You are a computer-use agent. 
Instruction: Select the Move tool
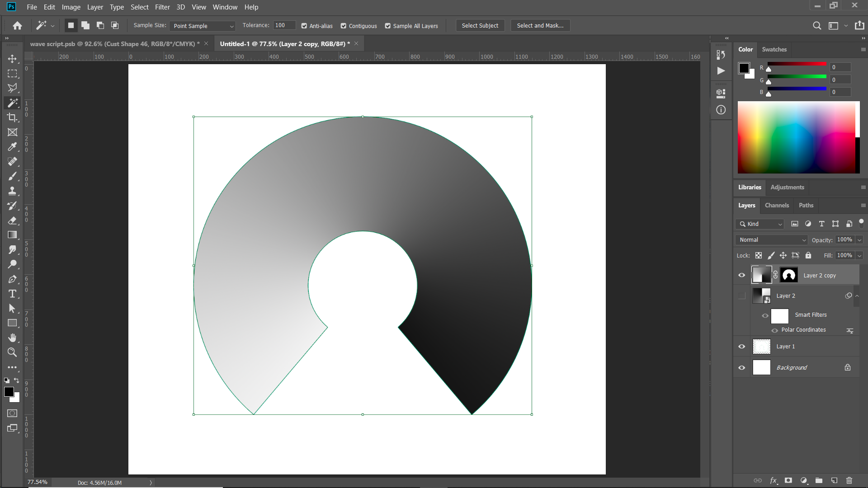[x=13, y=58]
